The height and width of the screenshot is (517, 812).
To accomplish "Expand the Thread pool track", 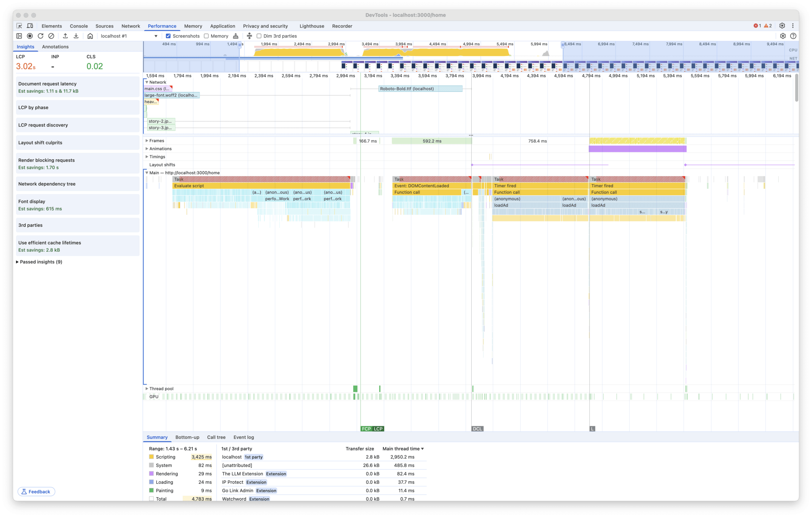I will click(x=147, y=389).
